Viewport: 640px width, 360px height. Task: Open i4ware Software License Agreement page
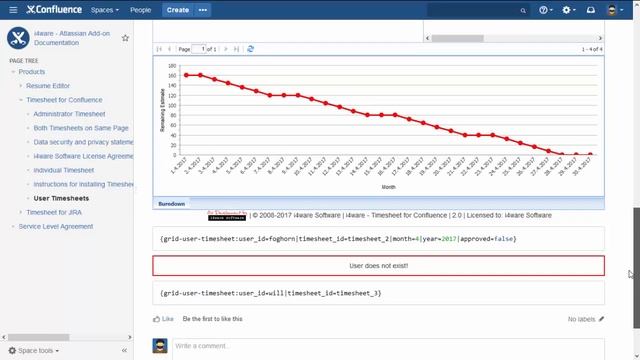click(83, 156)
